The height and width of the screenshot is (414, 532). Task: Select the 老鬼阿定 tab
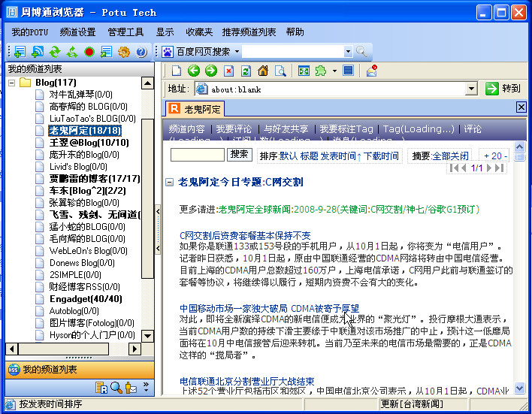195,109
